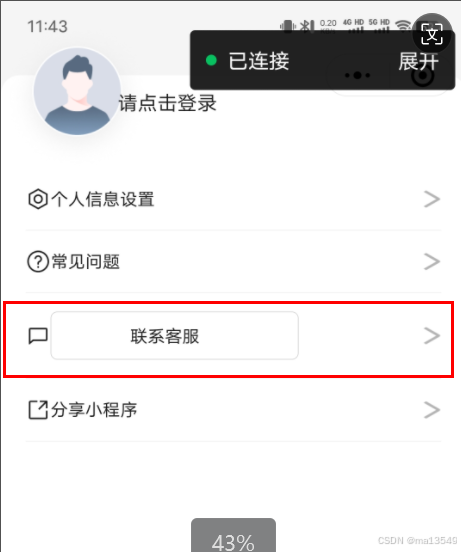Click the translate scan icon at top right
Image resolution: width=461 pixels, height=552 pixels.
pyautogui.click(x=432, y=34)
